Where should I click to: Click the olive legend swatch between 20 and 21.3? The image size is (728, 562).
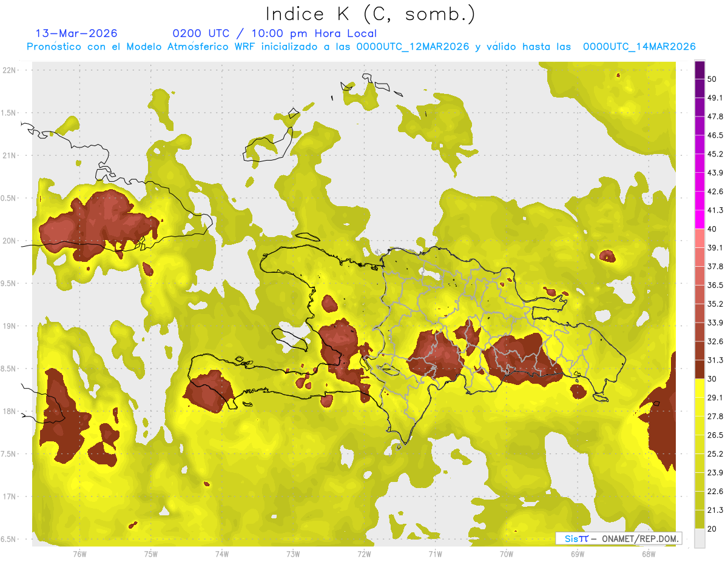click(700, 519)
